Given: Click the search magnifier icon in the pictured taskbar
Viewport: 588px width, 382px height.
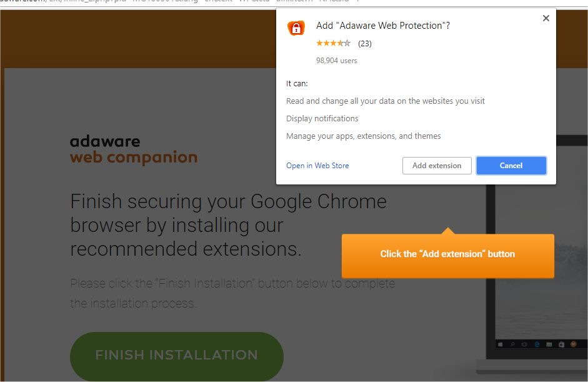Looking at the screenshot, I should (x=512, y=344).
